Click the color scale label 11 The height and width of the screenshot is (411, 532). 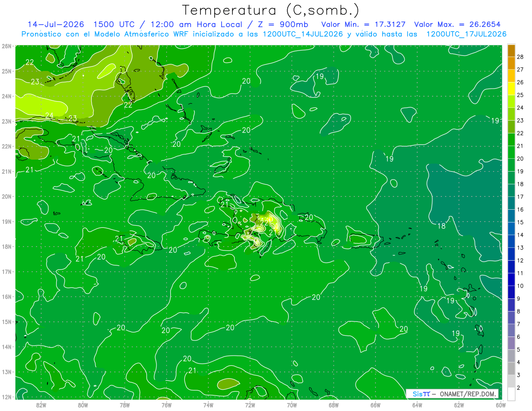(520, 273)
